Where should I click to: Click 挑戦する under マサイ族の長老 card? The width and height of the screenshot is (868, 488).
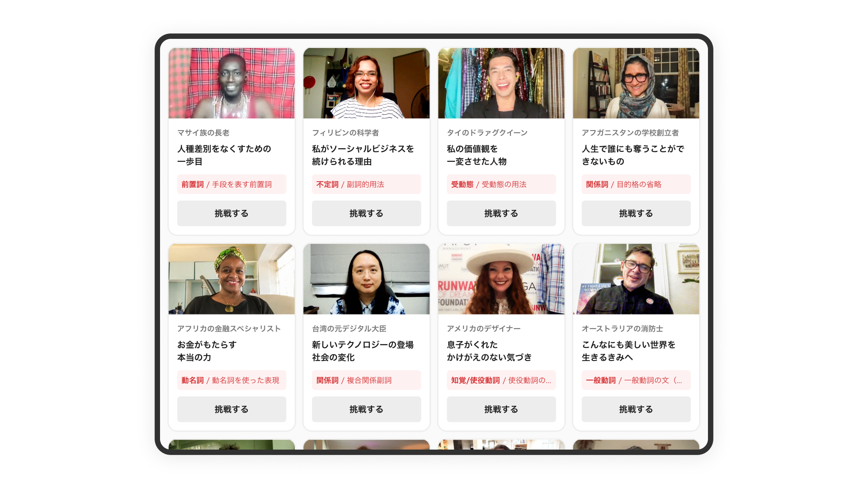pyautogui.click(x=231, y=213)
